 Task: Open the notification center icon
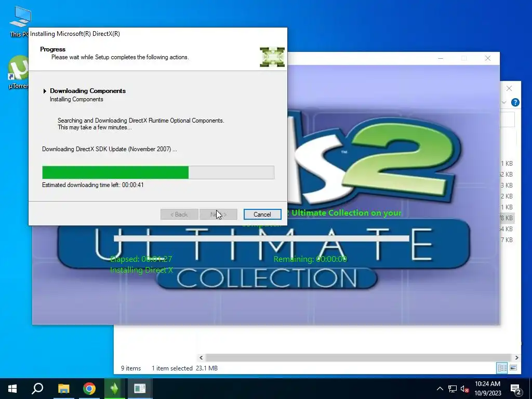pyautogui.click(x=516, y=389)
